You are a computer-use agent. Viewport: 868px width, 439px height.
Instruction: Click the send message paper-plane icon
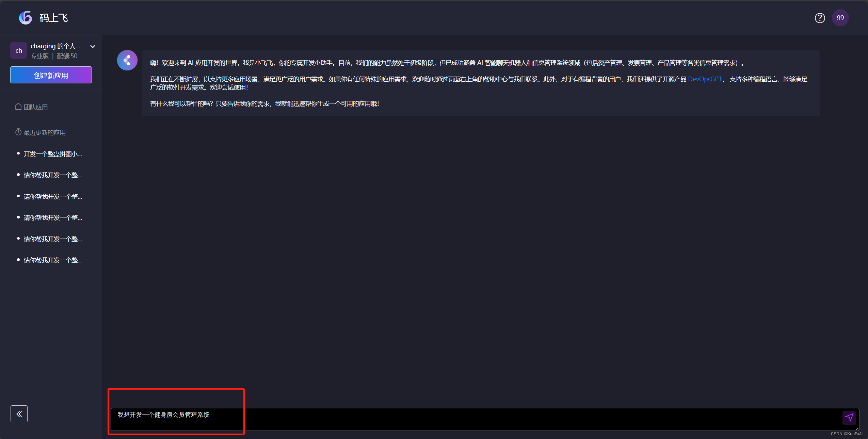[x=849, y=417]
